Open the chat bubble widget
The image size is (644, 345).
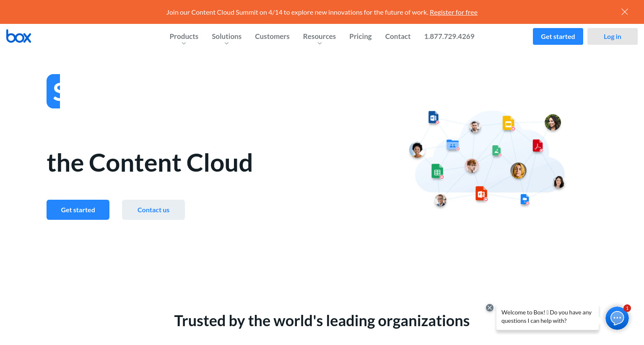coord(617,318)
